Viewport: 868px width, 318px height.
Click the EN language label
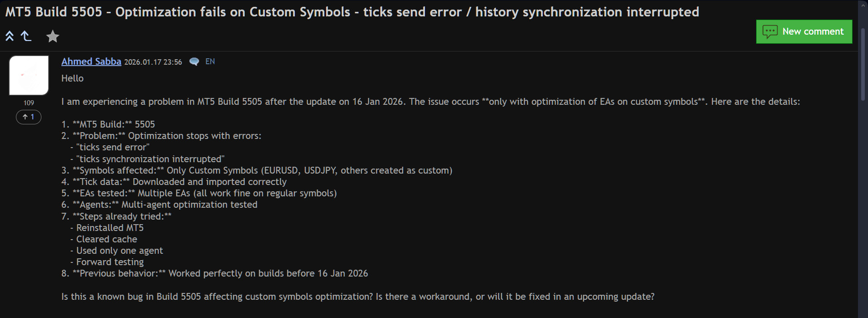(210, 62)
